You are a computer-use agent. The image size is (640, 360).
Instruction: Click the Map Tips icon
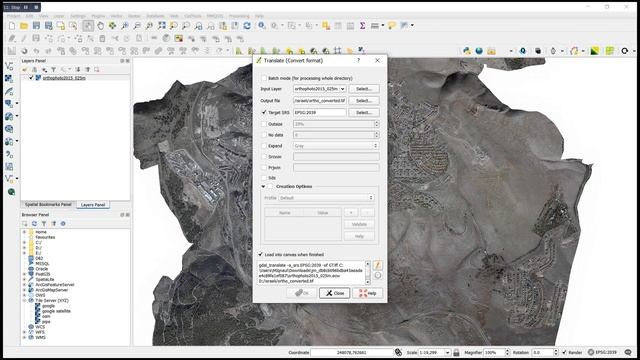391,26
